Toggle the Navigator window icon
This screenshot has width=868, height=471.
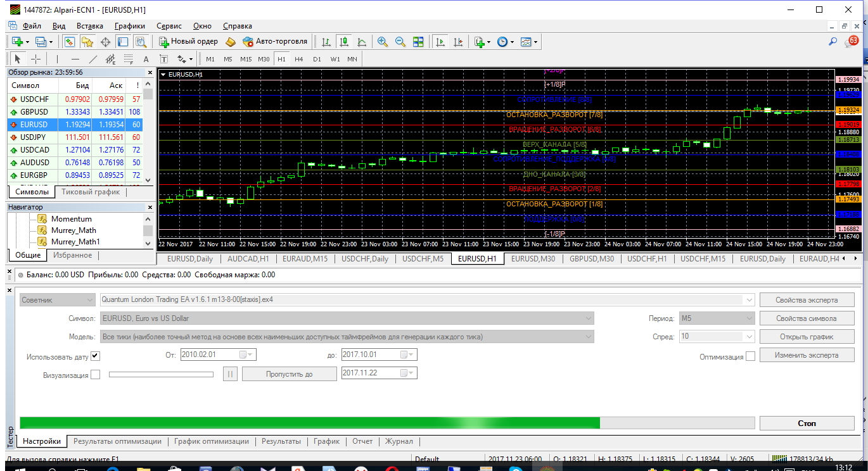coord(87,41)
